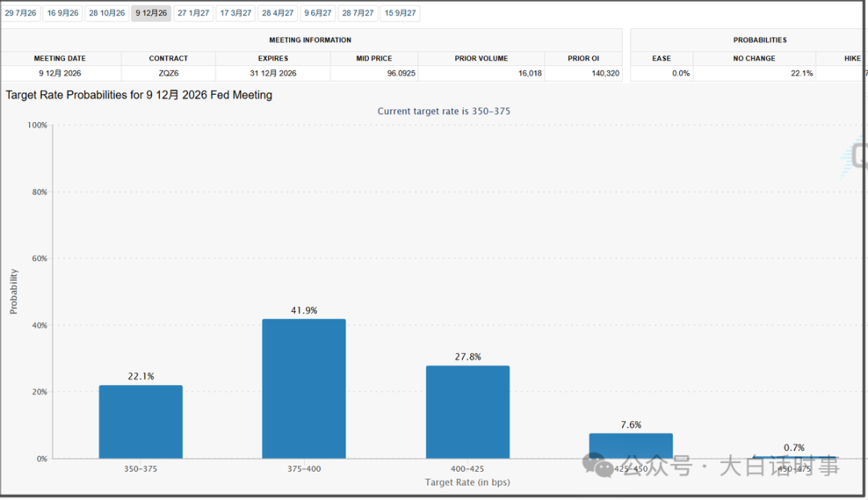This screenshot has height=500, width=868.
Task: Switch to the 29 7月26 meeting tab
Action: coord(21,14)
